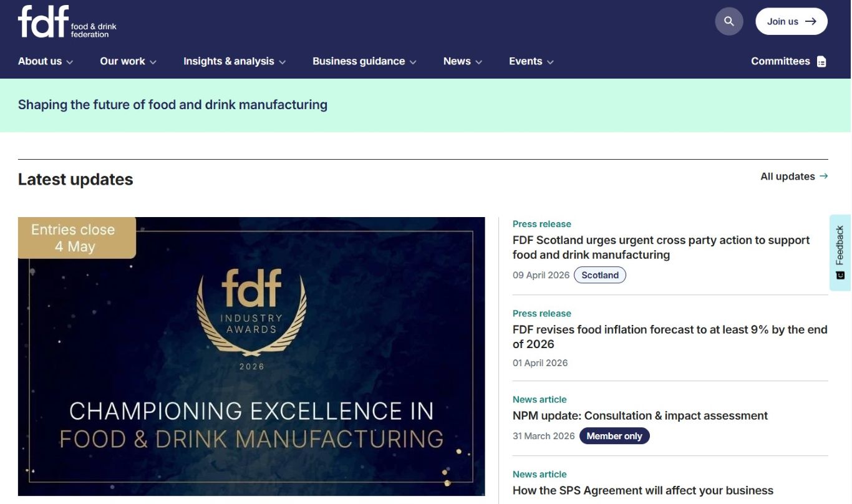The height and width of the screenshot is (504, 852).
Task: Click the Scotland tag pill
Action: click(x=600, y=275)
